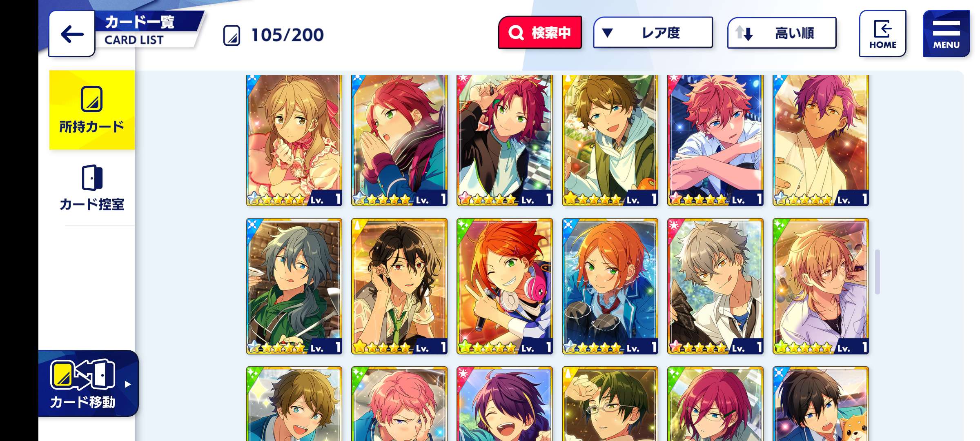Expand the レア度 sort dropdown
This screenshot has height=441, width=980.
(x=653, y=33)
